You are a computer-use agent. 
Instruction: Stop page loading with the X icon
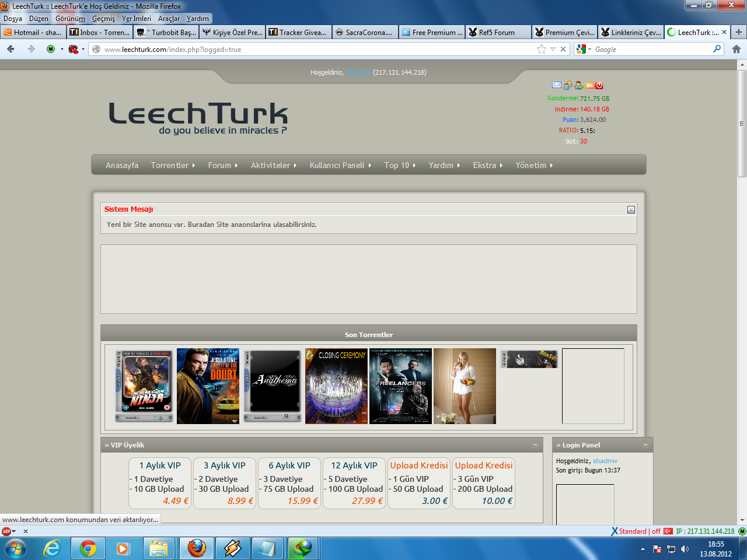tap(563, 49)
